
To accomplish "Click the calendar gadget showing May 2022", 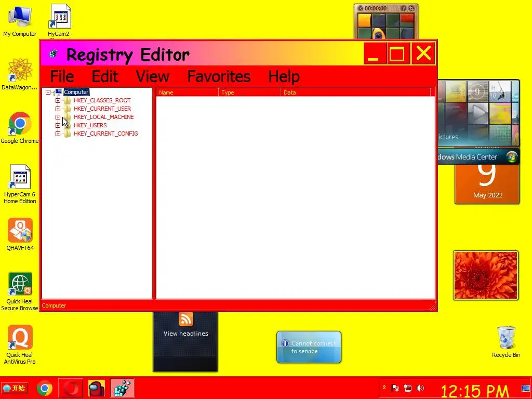I will (x=487, y=184).
